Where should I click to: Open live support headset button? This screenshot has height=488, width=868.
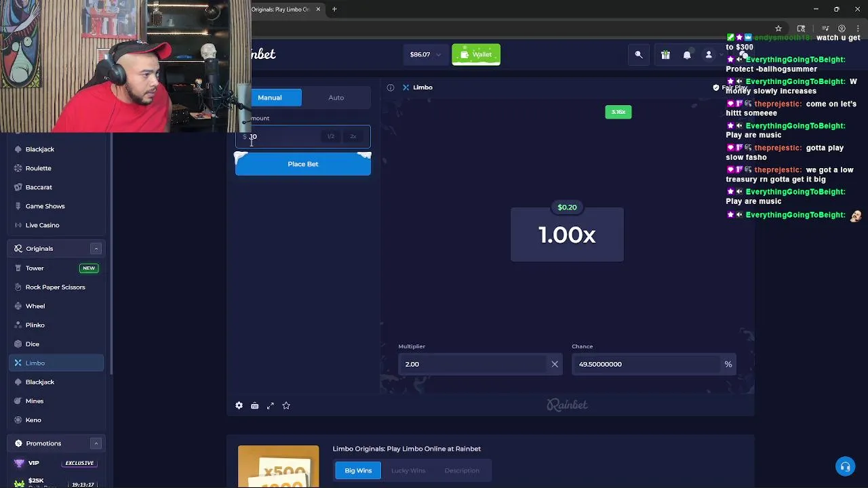tap(845, 466)
